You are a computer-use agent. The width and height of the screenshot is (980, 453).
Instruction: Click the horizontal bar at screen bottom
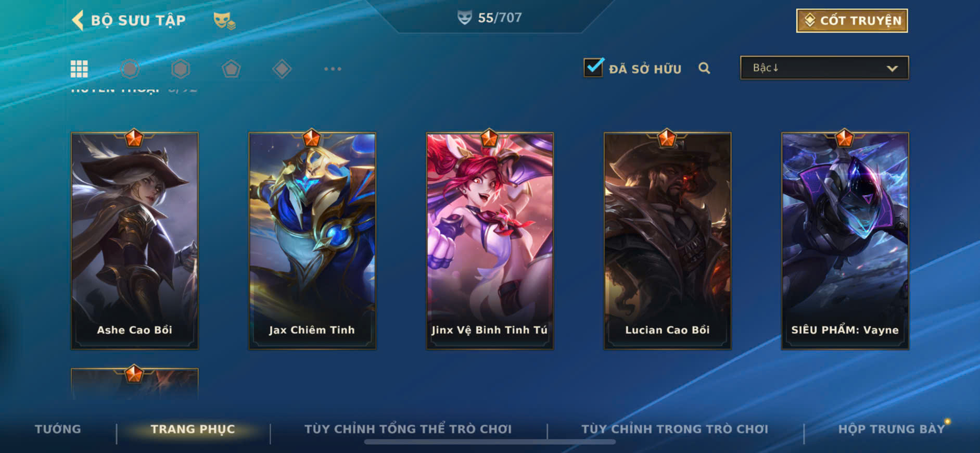490,442
